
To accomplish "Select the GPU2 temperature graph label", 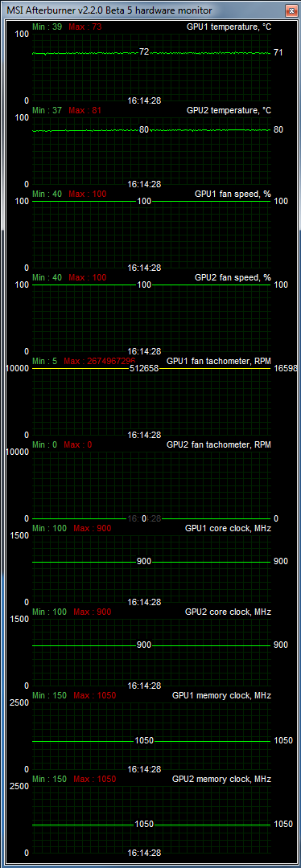I will pos(229,110).
